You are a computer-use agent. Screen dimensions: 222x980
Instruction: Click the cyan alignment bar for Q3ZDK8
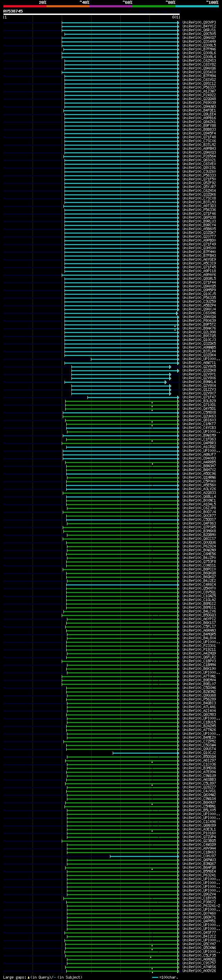pos(125,371)
